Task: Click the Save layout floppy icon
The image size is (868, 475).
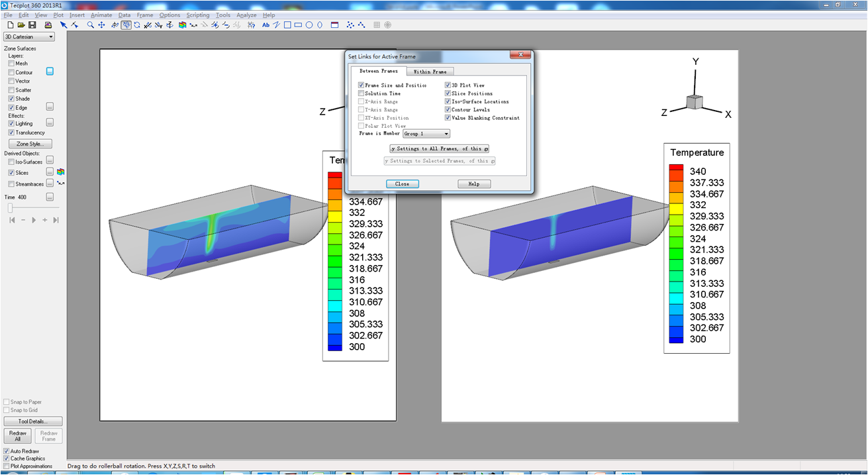Action: pyautogui.click(x=32, y=25)
